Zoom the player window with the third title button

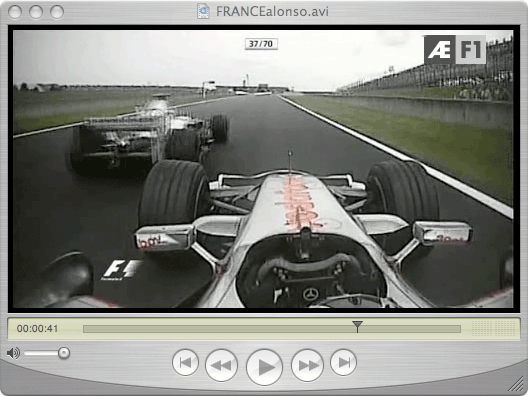[x=57, y=12]
